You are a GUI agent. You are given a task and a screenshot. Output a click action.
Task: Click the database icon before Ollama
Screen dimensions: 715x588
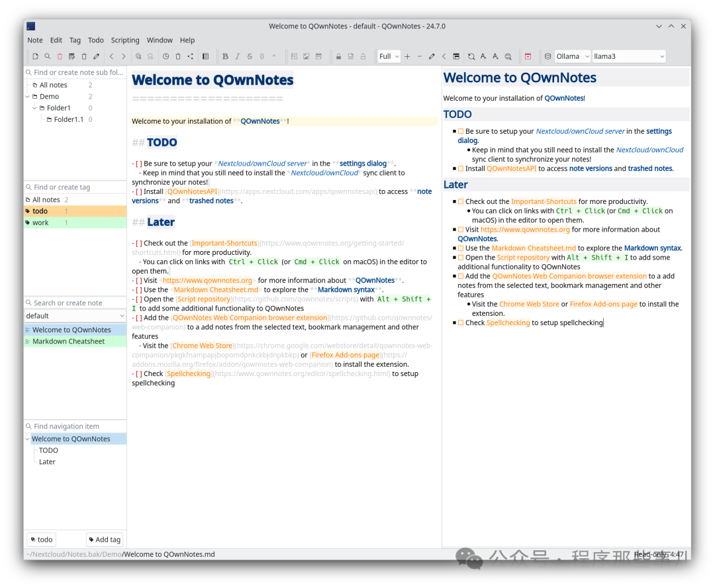[x=548, y=56]
